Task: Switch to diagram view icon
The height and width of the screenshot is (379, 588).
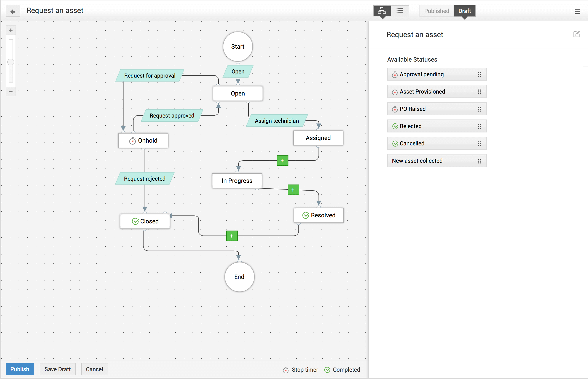Action: (x=382, y=11)
